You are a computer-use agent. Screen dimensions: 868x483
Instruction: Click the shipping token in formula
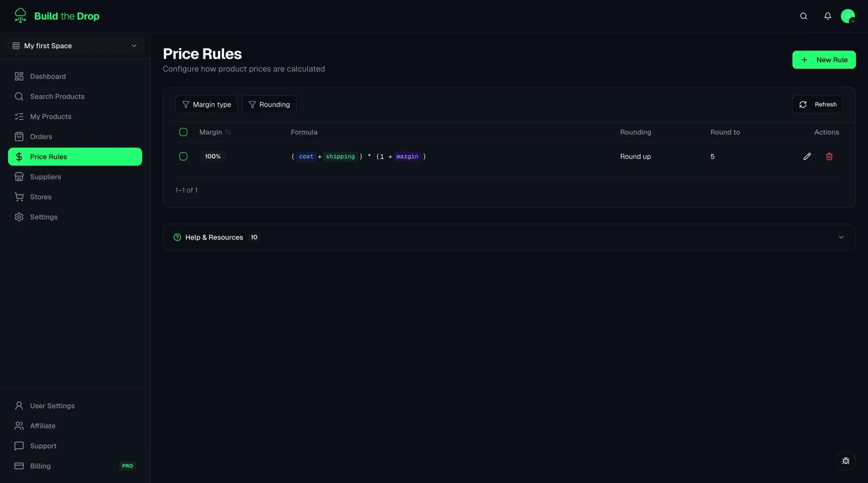point(340,157)
